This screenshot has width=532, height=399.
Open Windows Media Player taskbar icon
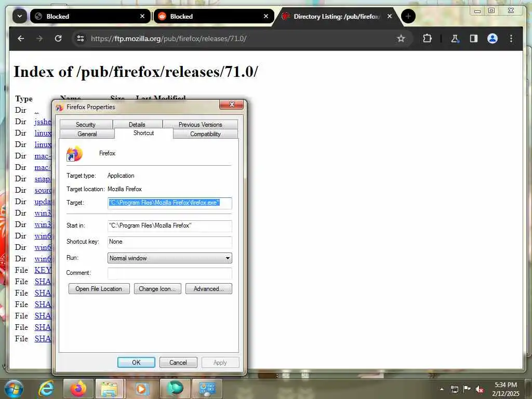tap(141, 389)
